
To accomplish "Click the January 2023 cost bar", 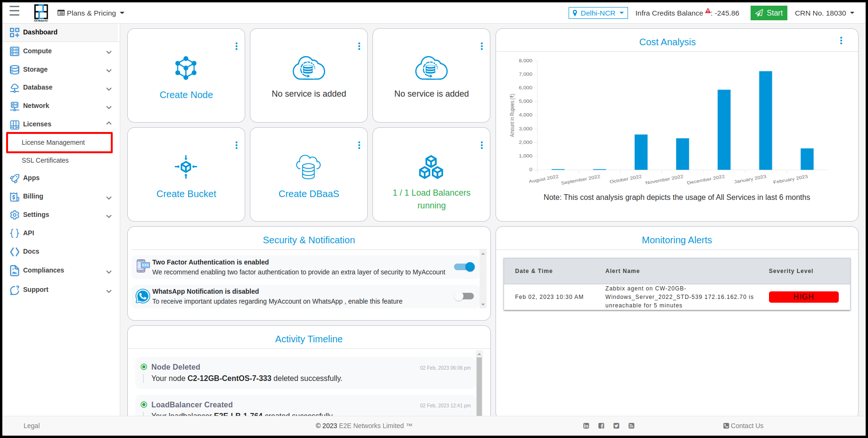I will point(765,120).
